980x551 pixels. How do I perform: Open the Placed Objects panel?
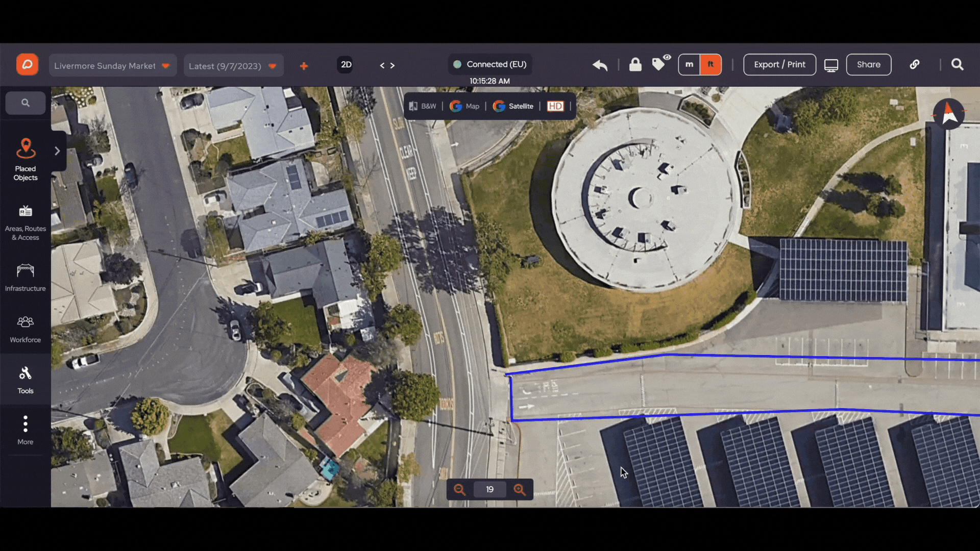[x=26, y=160]
